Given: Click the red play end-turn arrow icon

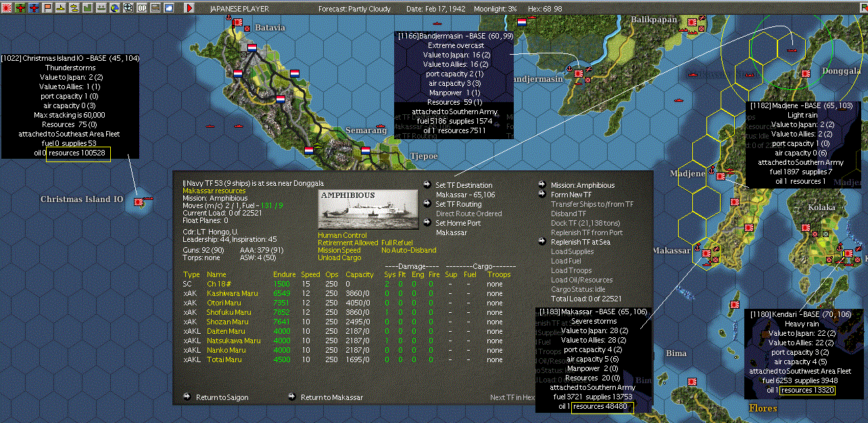Looking at the screenshot, I should tap(189, 8).
